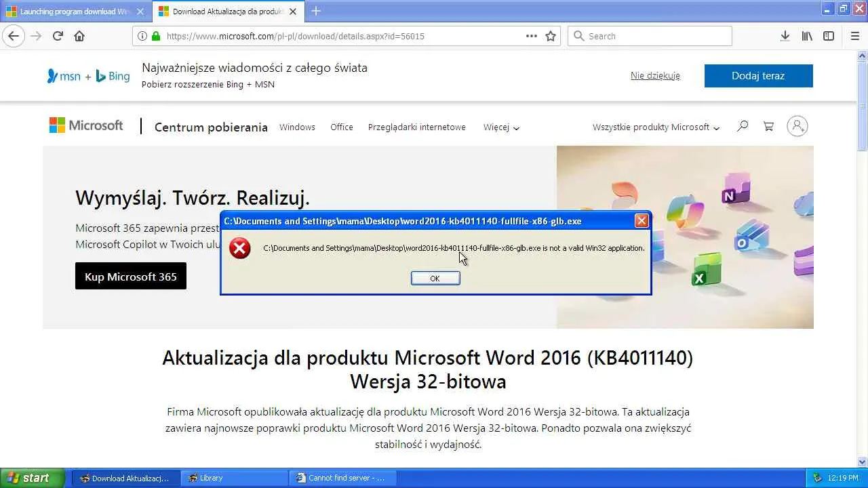Open the Firefox Home page icon
The height and width of the screenshot is (488, 868).
point(79,36)
